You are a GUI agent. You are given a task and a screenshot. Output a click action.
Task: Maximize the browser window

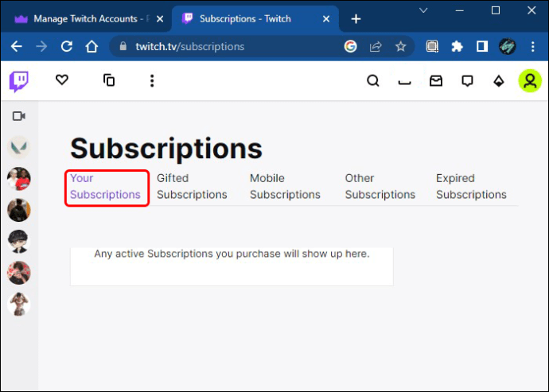point(496,10)
